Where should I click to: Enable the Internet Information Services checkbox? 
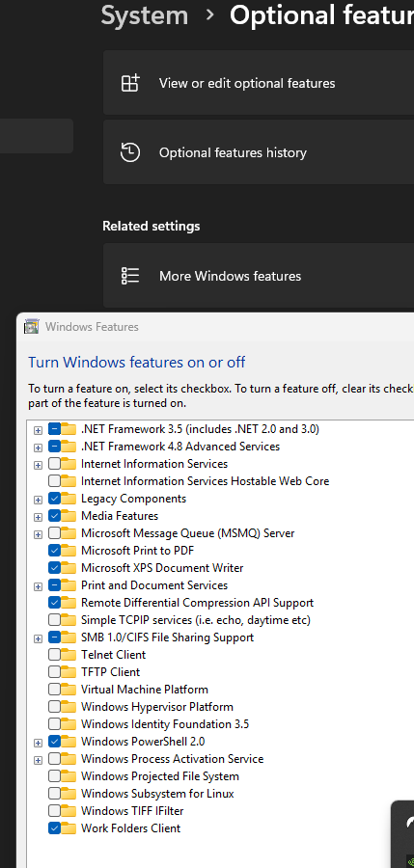(x=54, y=464)
